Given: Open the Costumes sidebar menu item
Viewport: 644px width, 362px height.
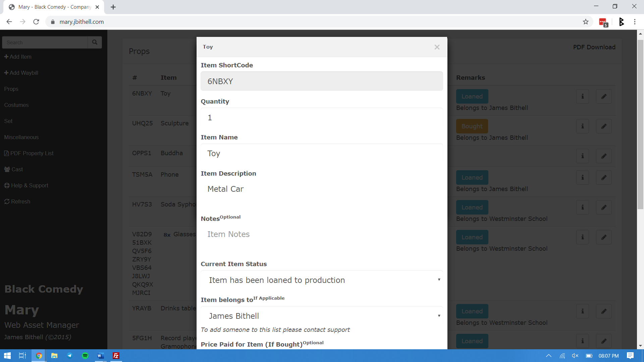Looking at the screenshot, I should tap(16, 105).
